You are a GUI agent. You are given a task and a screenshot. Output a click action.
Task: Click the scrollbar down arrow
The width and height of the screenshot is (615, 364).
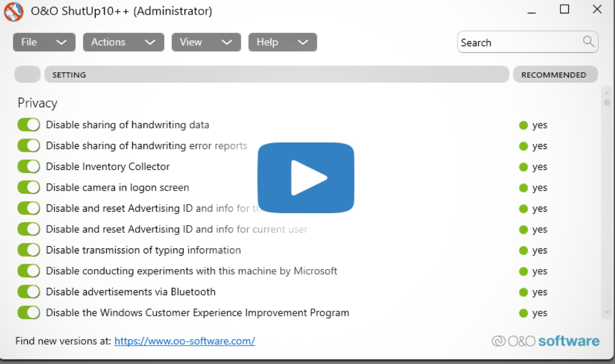click(x=607, y=313)
